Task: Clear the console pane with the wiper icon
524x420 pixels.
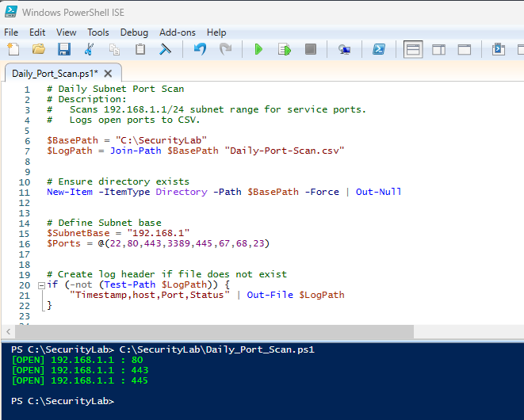Action: click(165, 49)
